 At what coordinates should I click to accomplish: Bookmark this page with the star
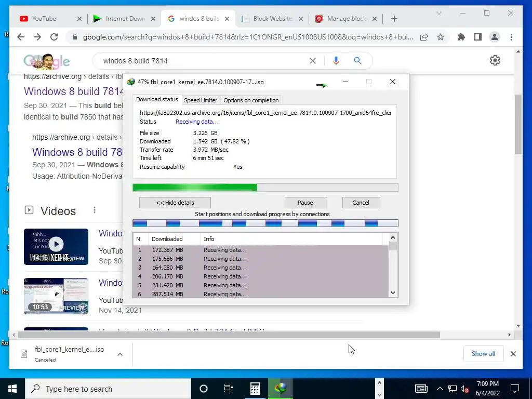point(441,37)
